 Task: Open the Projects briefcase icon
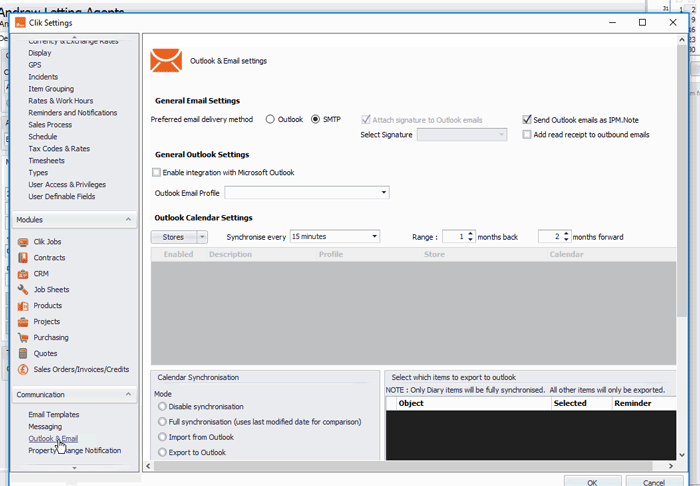tap(23, 322)
